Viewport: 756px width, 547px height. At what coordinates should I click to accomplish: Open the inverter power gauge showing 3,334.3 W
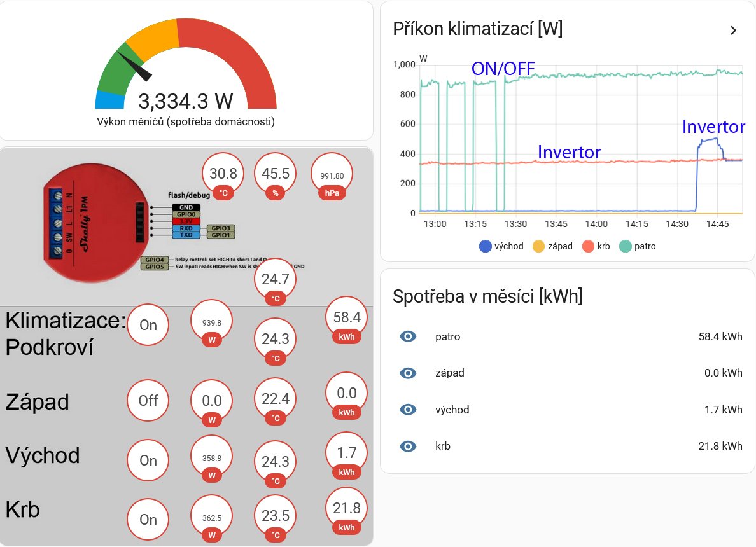click(186, 65)
